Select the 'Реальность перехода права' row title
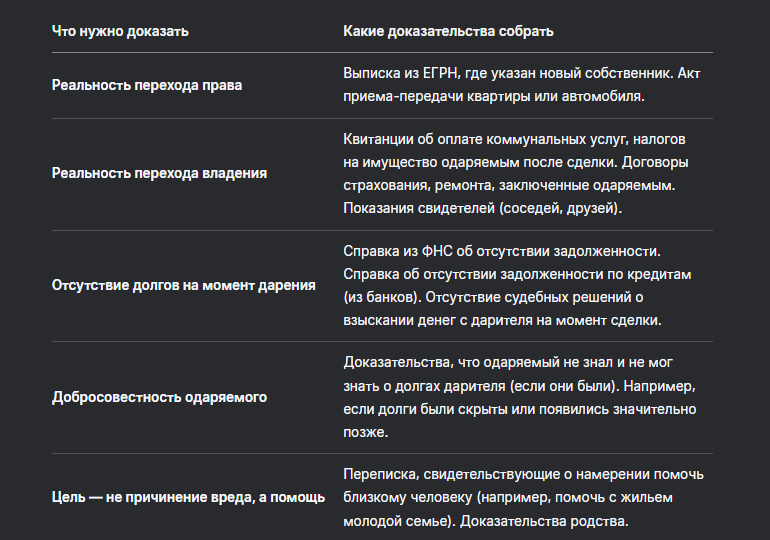The image size is (770, 540). click(x=147, y=85)
